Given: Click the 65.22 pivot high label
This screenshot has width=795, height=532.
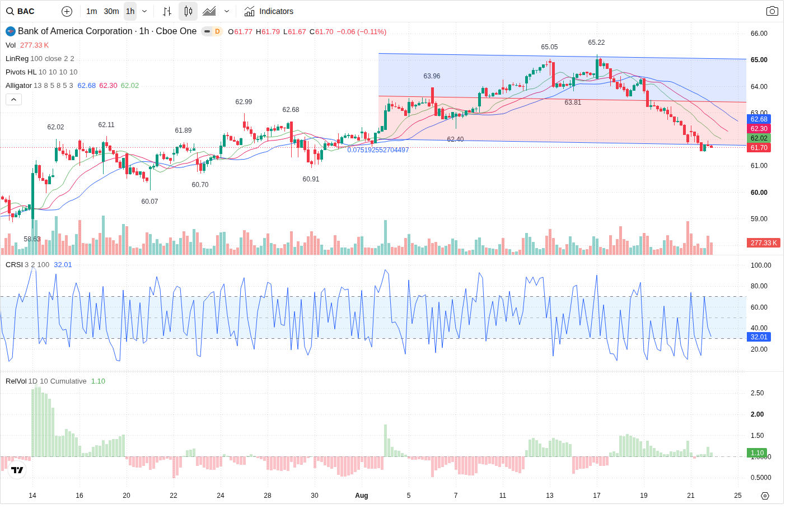Looking at the screenshot, I should [x=596, y=43].
